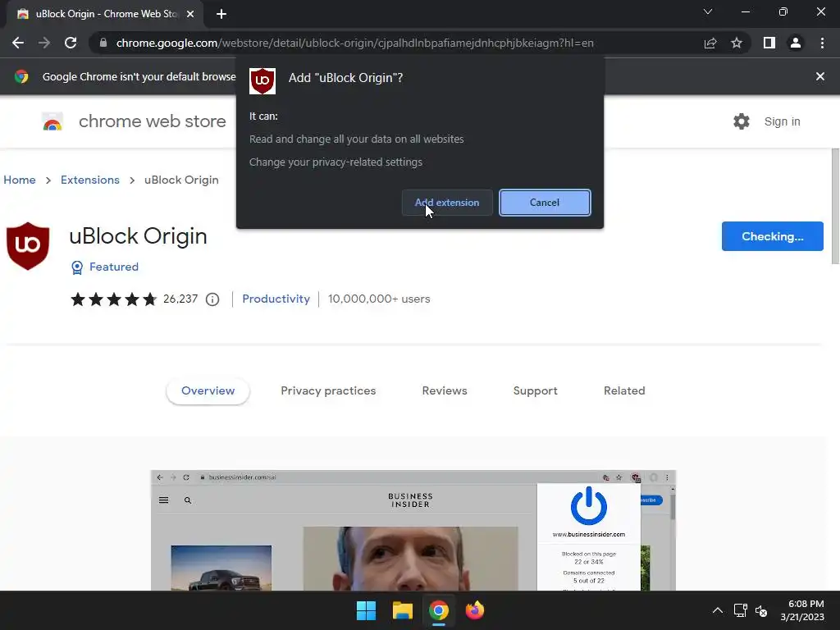Screen dimensions: 840x630
Task: Go to Home breadcrumb
Action: [x=20, y=180]
